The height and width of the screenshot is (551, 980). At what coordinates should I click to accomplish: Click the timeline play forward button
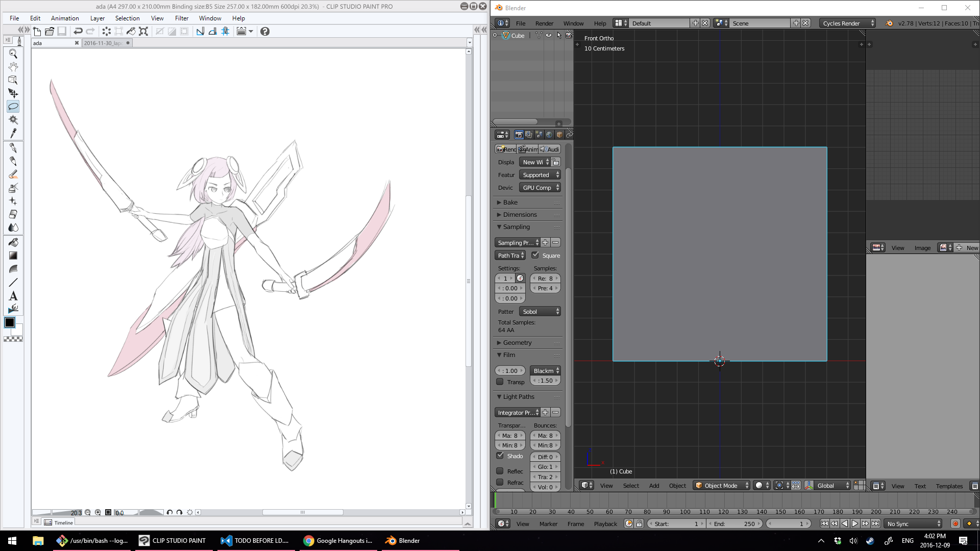pos(855,524)
